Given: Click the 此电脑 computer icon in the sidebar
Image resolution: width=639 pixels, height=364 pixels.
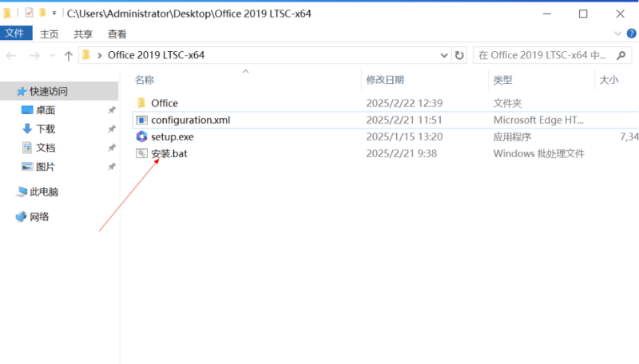Looking at the screenshot, I should [22, 192].
